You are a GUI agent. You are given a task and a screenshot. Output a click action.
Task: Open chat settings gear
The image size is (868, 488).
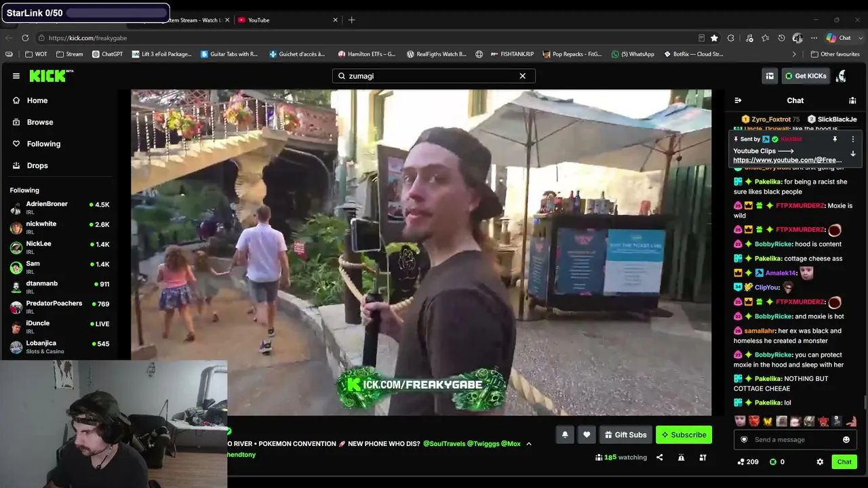click(x=820, y=462)
